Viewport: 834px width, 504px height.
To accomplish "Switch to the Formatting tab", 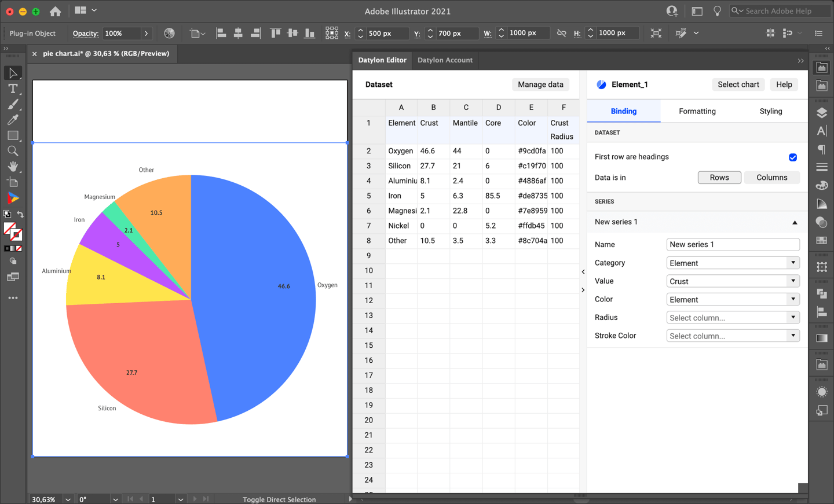I will pos(697,111).
